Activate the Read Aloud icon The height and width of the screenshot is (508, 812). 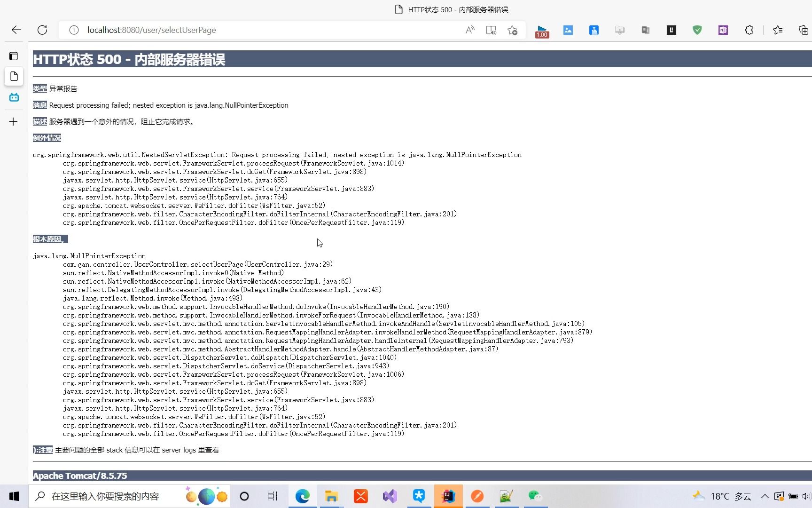470,30
